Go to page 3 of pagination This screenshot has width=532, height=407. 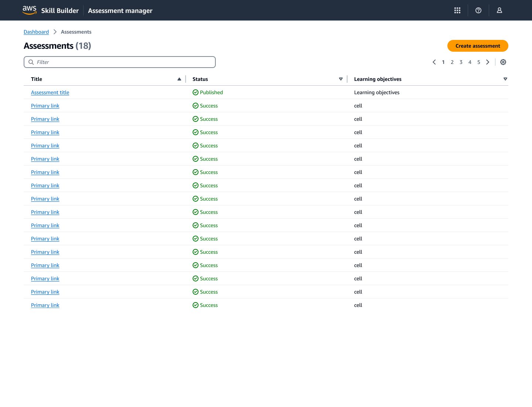[x=461, y=62]
